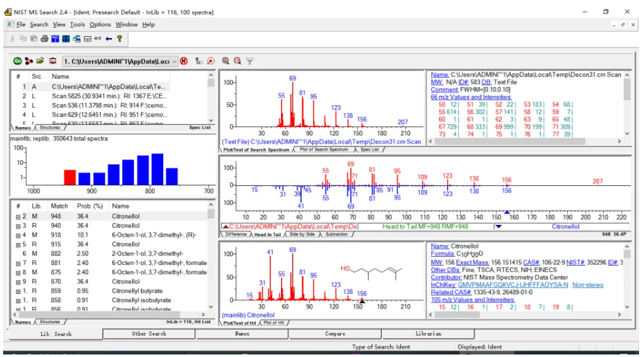Expand hit 3 Citronellol tree node
Image resolution: width=644 pixels, height=357 pixels.
pyautogui.click(x=19, y=225)
